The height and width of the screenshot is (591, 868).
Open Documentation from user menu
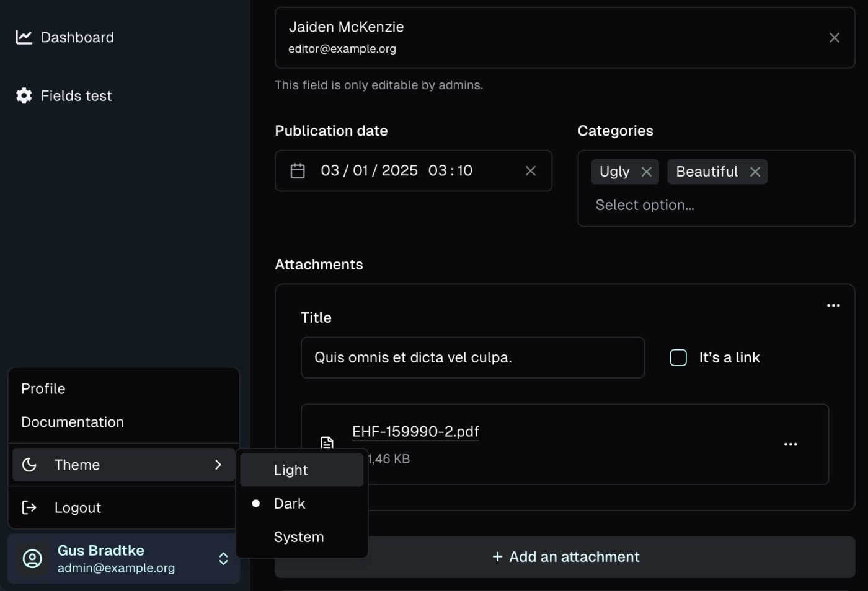tap(73, 422)
